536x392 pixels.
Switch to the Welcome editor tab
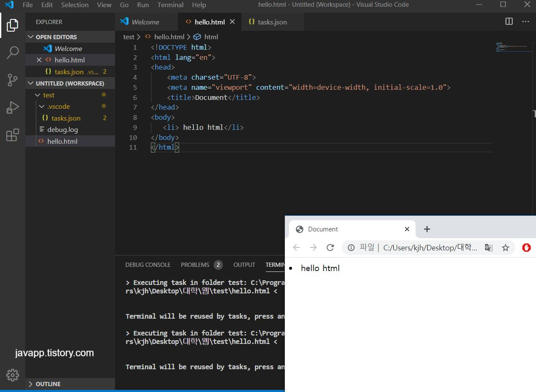146,22
